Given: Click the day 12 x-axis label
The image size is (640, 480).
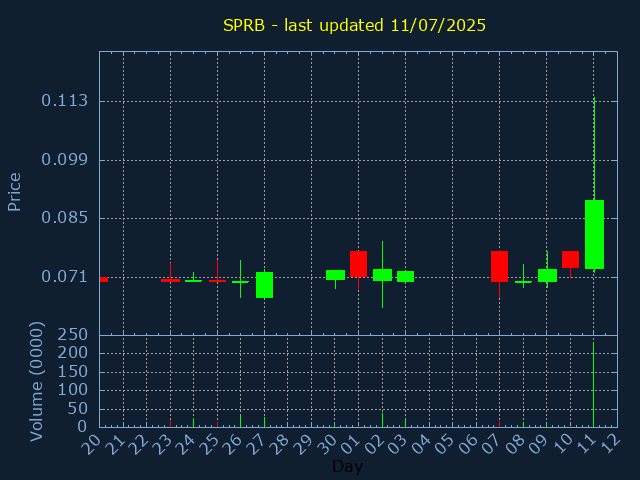Looking at the screenshot, I should coord(609,444).
